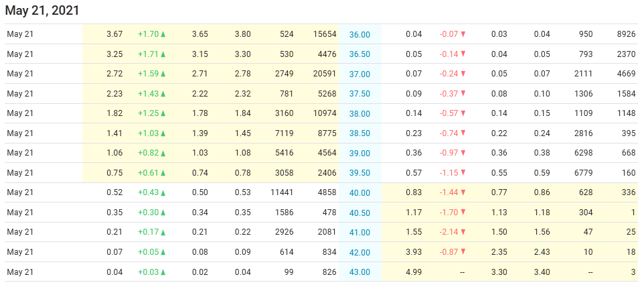Click the green up arrow beside +0.43
644x289 pixels.
[163, 192]
